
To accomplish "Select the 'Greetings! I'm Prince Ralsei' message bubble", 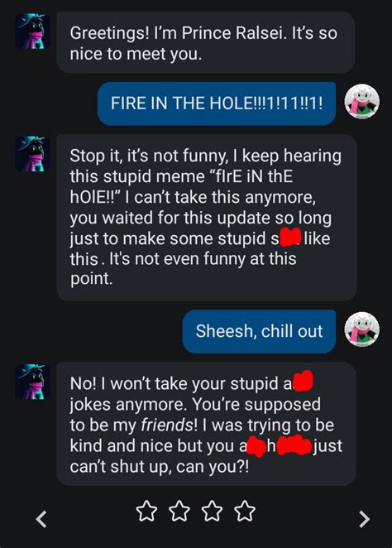I will 206,42.
